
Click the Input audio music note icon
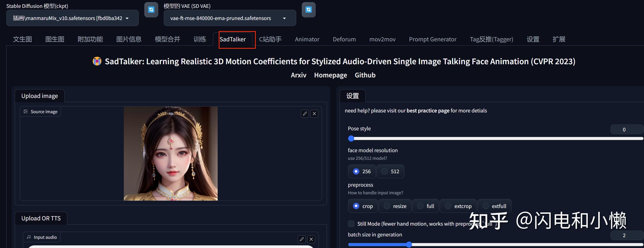pyautogui.click(x=29, y=237)
